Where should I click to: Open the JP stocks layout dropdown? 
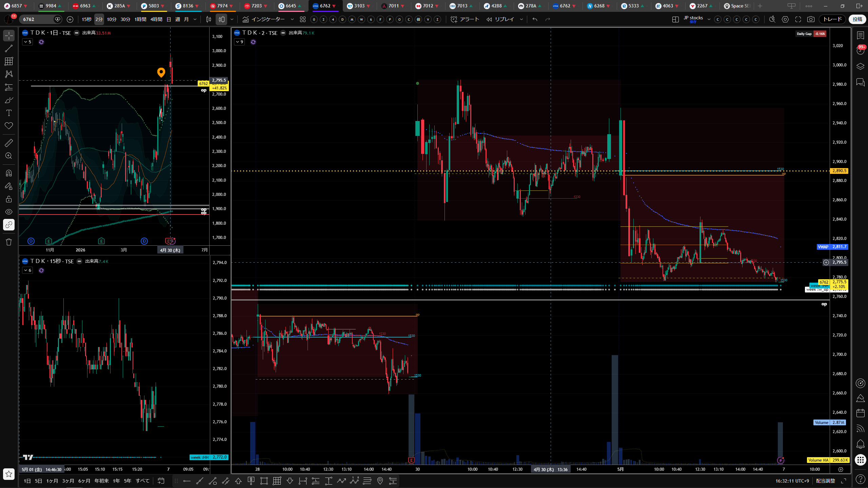point(709,19)
